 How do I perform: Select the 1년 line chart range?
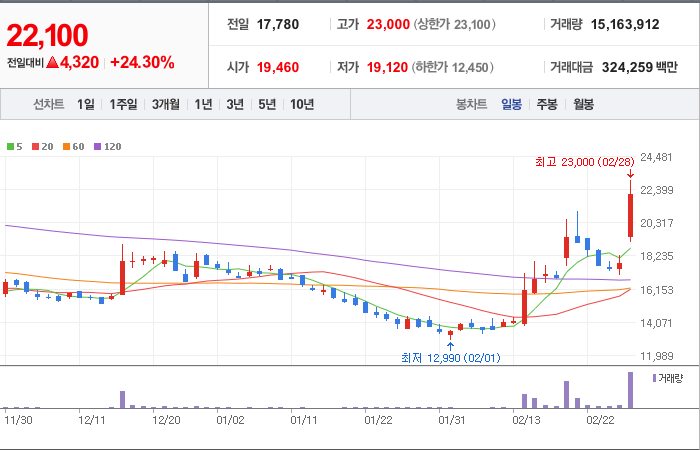tap(203, 104)
